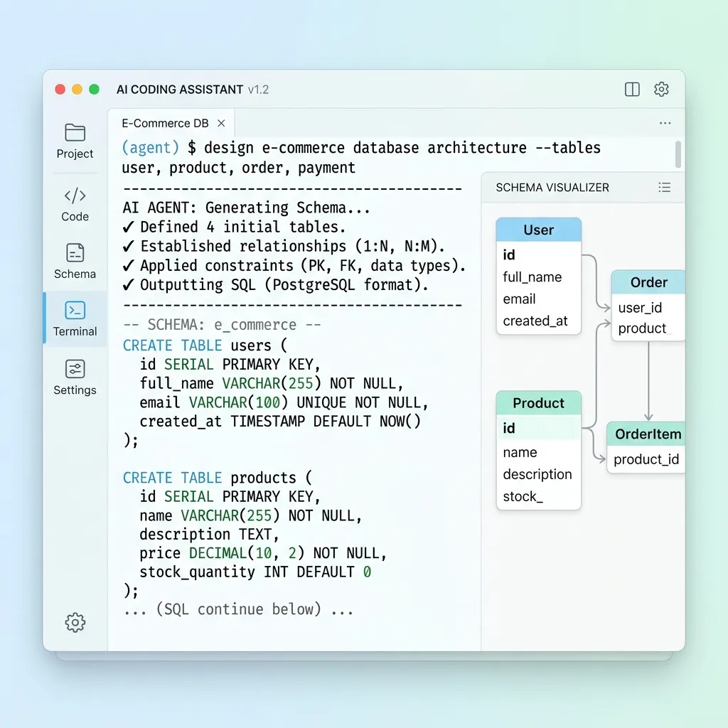Click the green maximize window button
The image size is (728, 728).
pyautogui.click(x=95, y=89)
